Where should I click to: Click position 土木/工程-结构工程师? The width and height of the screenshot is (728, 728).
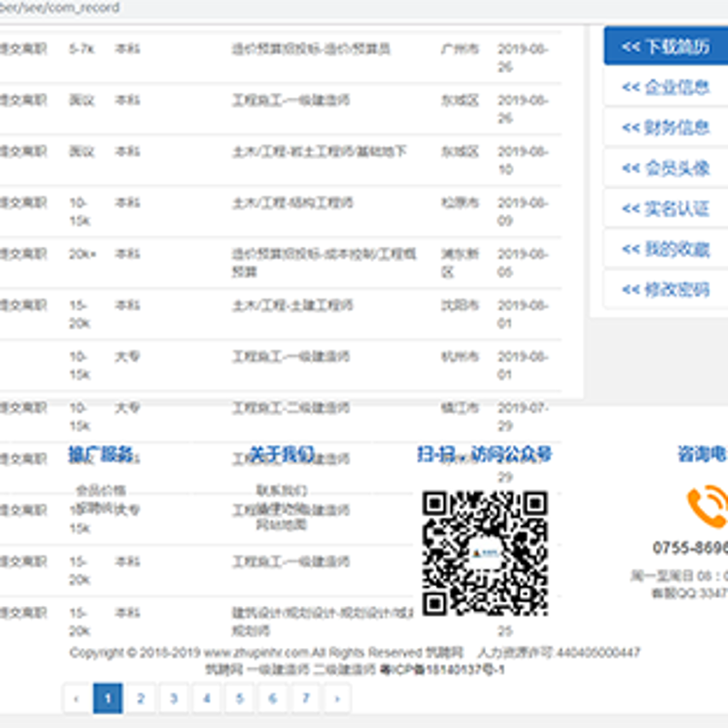coord(292,202)
